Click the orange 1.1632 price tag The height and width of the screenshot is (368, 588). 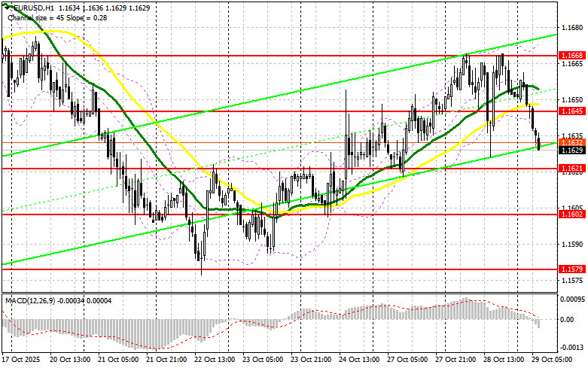(572, 142)
